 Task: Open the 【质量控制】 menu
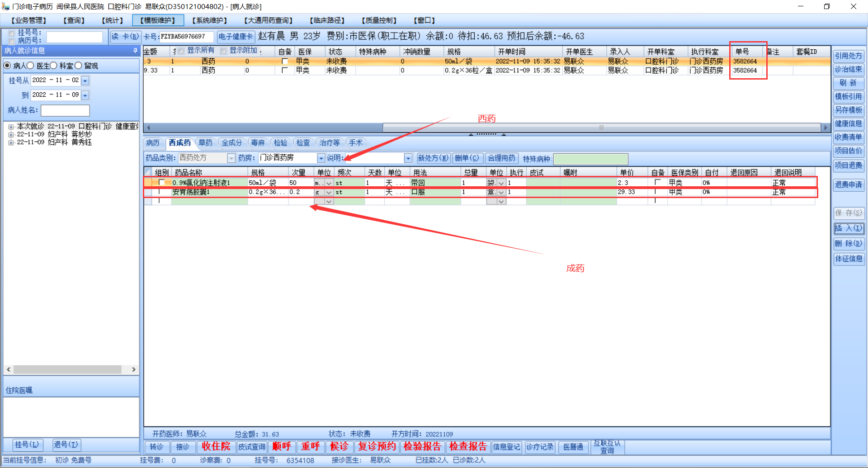pyautogui.click(x=379, y=20)
